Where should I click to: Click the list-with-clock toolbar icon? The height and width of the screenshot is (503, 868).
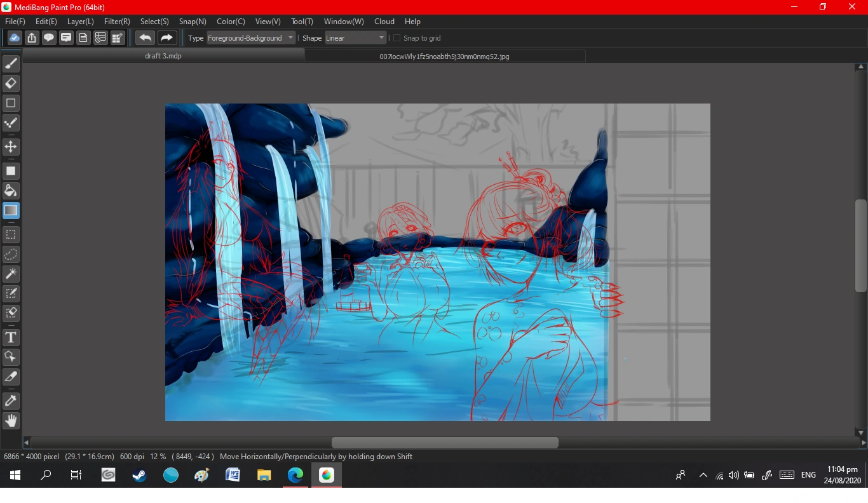[100, 38]
